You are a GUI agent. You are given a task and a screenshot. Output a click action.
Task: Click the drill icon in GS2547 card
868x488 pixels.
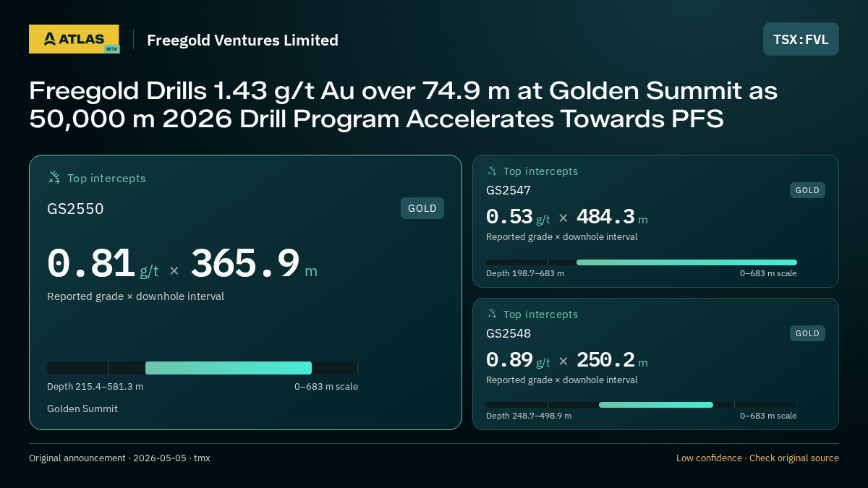tap(492, 171)
